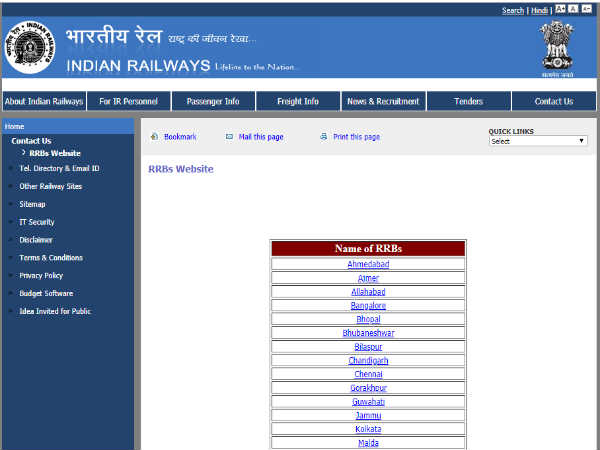Open Freight Info menu
The image size is (600, 450).
tap(298, 101)
